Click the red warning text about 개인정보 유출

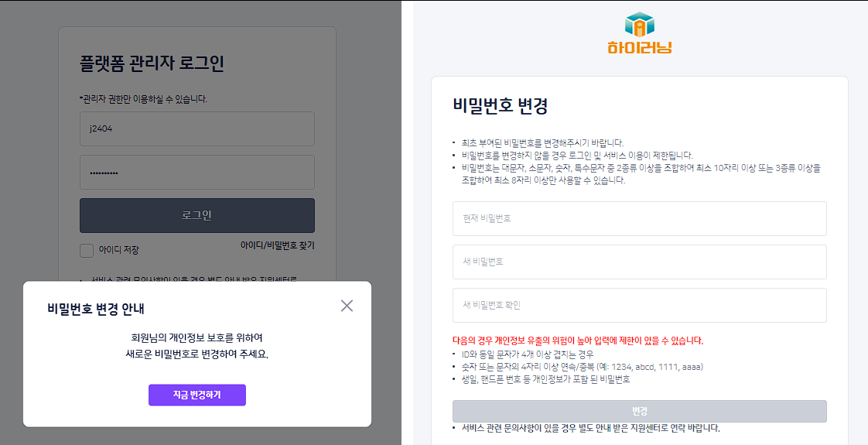pos(577,341)
